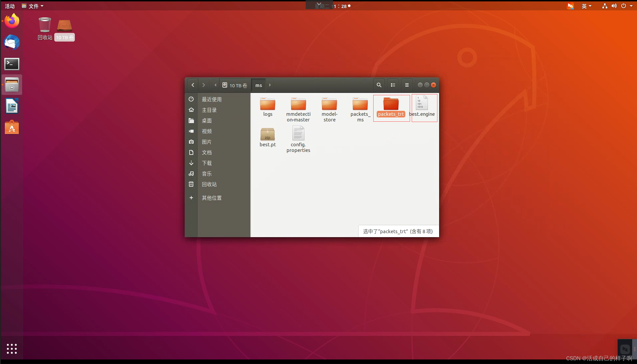
Task: Open the Show Applications grid
Action: (x=12, y=349)
